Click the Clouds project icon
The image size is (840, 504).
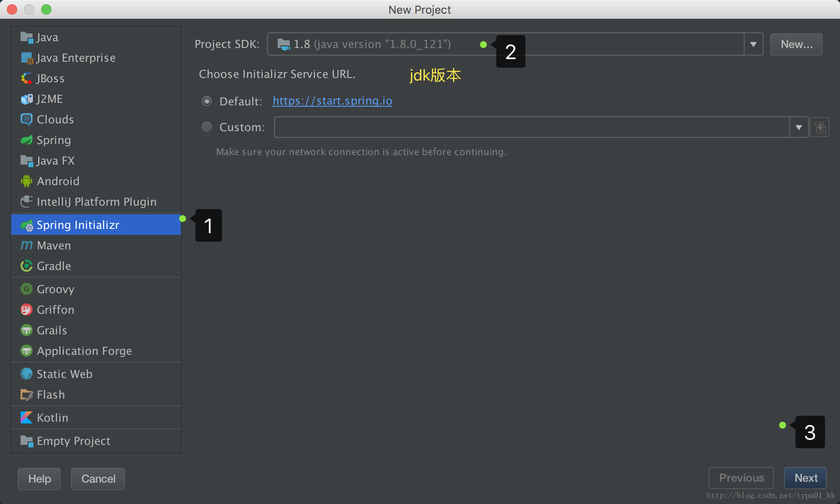point(27,120)
